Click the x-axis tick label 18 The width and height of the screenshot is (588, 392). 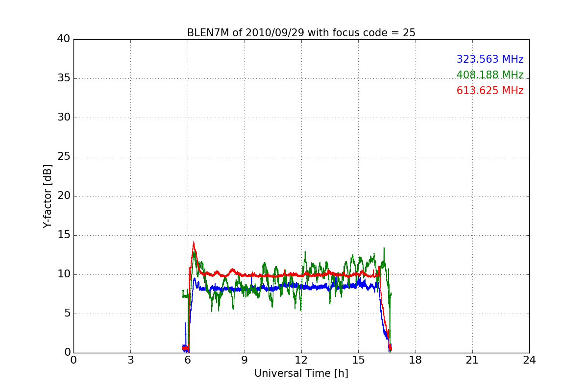[x=415, y=360]
